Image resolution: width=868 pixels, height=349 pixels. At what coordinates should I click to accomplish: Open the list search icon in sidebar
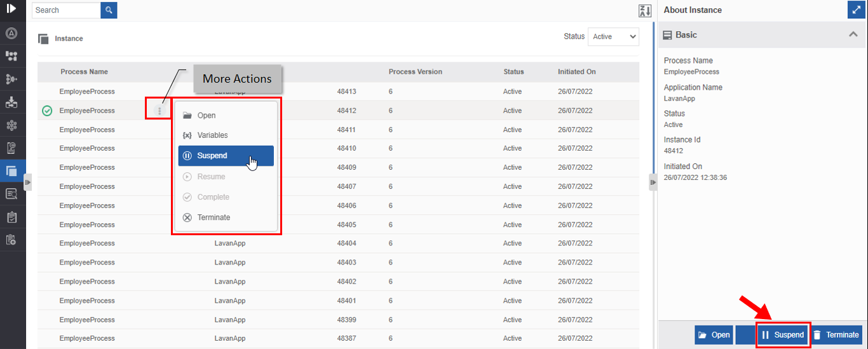[11, 194]
